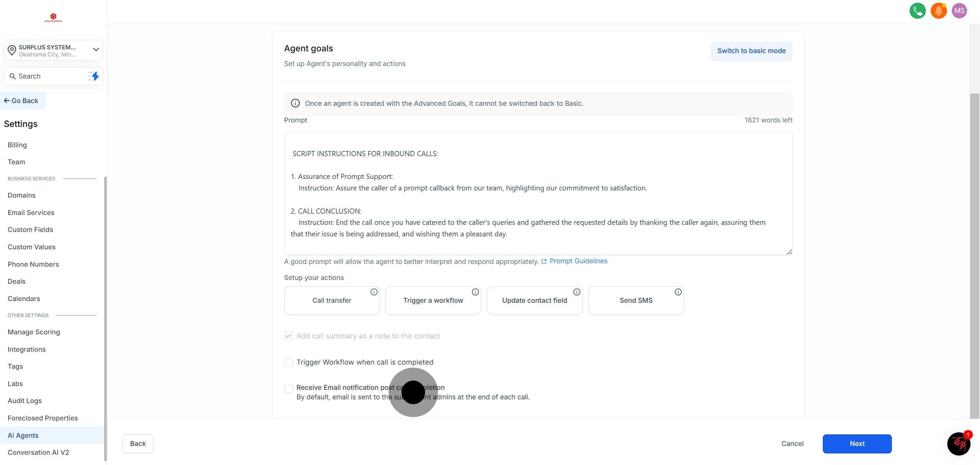Check Receive Email notification post call completion
The width and height of the screenshot is (980, 465).
pyautogui.click(x=288, y=388)
